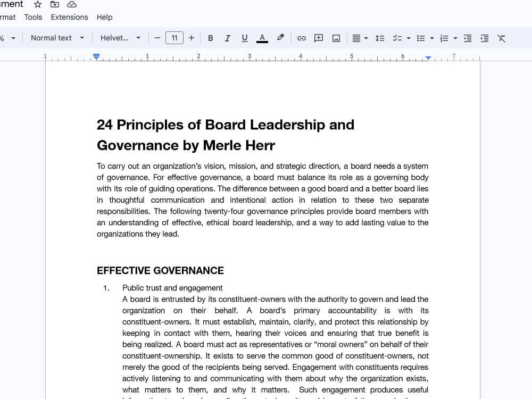Open line and paragraph spacing
The width and height of the screenshot is (532, 399).
(380, 38)
